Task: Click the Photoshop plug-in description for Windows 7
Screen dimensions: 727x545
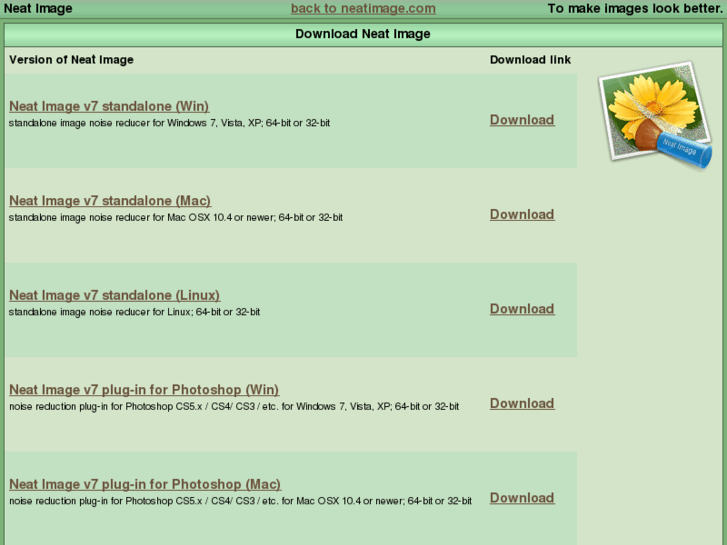Action: pos(234,407)
